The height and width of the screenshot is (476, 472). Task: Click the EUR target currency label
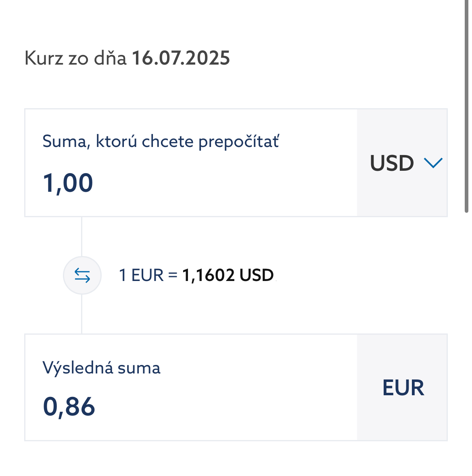[x=403, y=388]
